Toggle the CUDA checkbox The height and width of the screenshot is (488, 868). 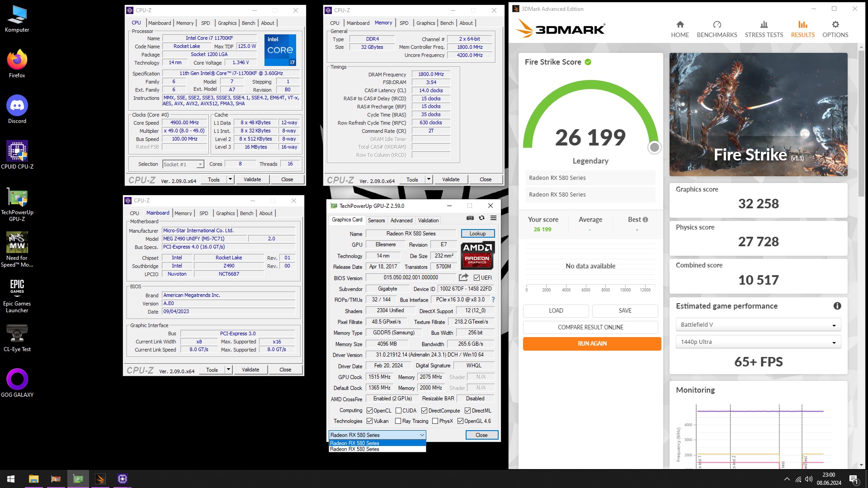click(x=398, y=411)
